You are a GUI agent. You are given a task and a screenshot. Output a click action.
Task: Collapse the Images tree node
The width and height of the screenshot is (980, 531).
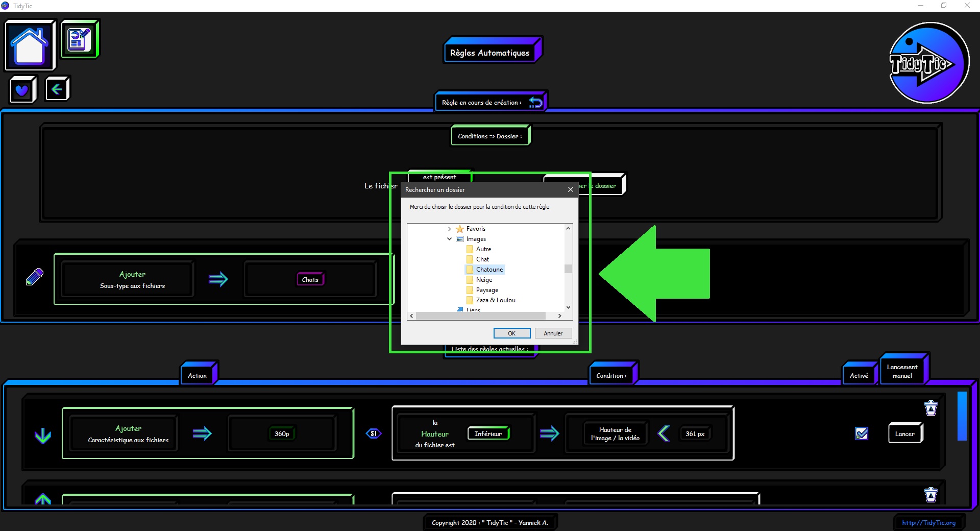click(x=449, y=239)
